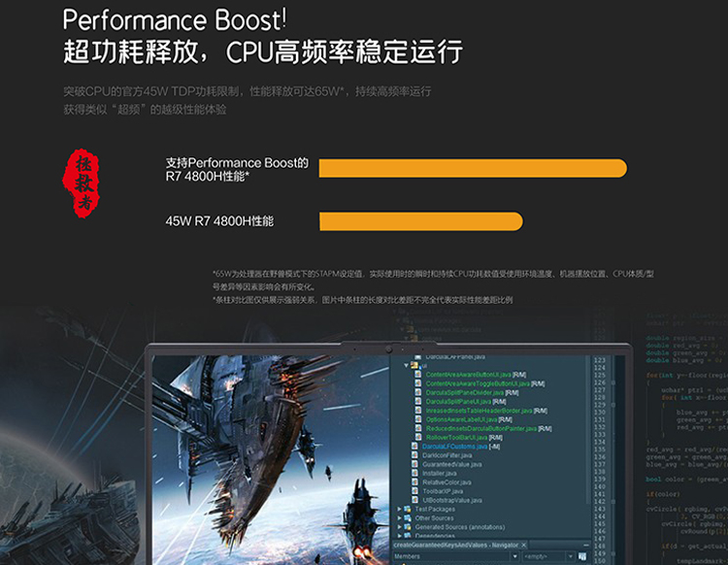Click Test Packages folder icon
The height and width of the screenshot is (565, 728).
click(x=407, y=510)
